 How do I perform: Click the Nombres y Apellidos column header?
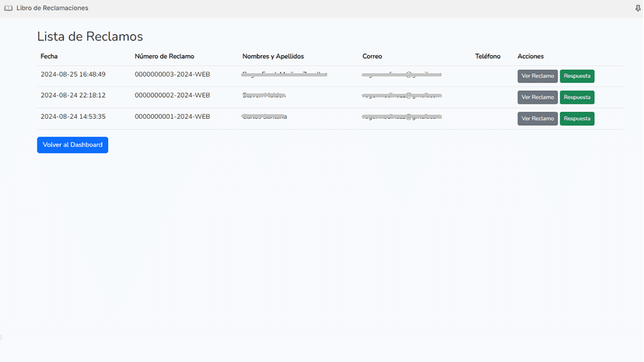(x=273, y=57)
